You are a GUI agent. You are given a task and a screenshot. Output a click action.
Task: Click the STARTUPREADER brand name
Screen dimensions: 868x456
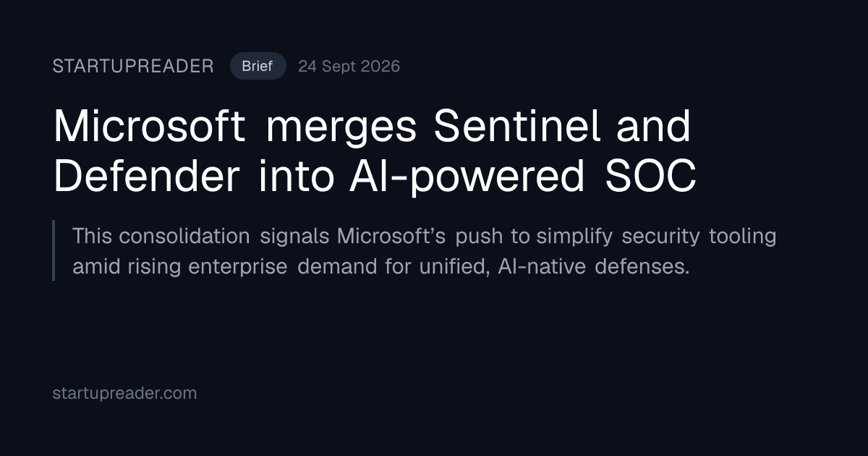pyautogui.click(x=133, y=67)
